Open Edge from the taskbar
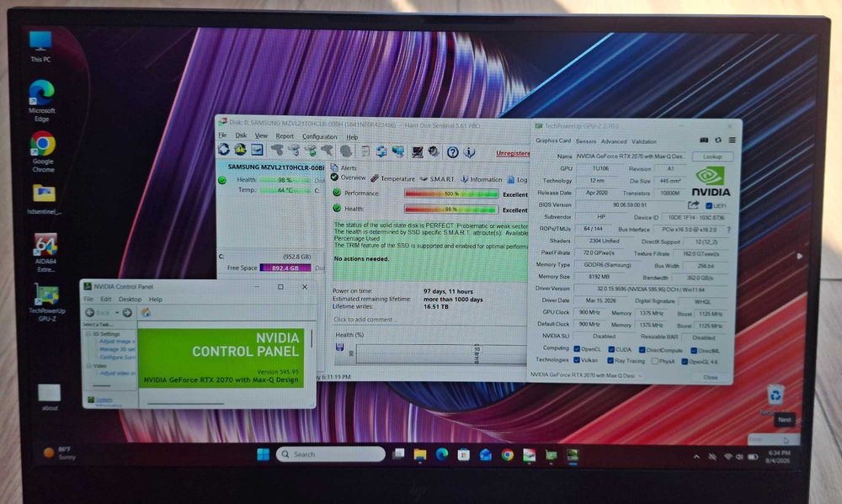This screenshot has height=504, width=842. tap(442, 454)
